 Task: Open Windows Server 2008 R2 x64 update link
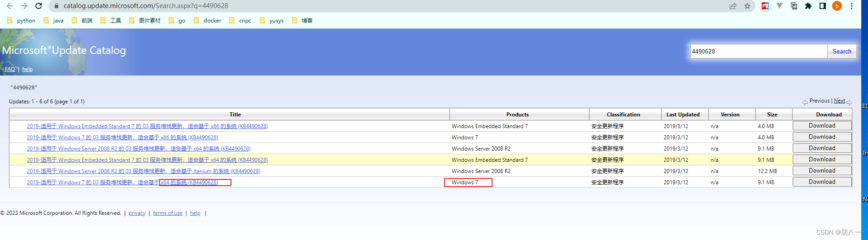click(x=139, y=149)
